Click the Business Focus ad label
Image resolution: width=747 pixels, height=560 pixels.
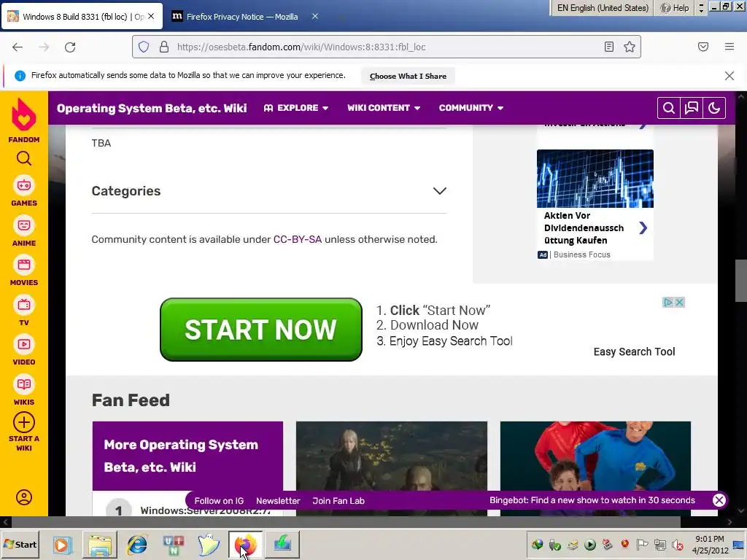pos(581,254)
